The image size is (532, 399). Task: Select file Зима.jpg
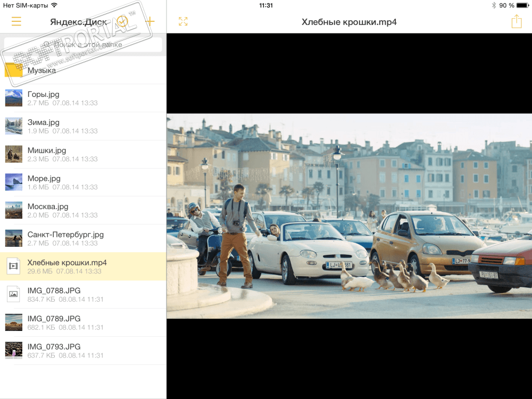(x=83, y=126)
